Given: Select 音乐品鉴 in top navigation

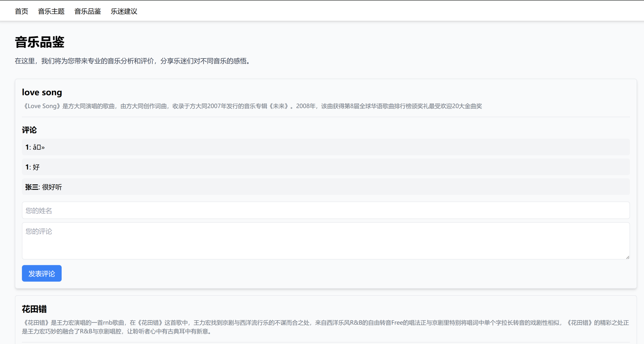Looking at the screenshot, I should coord(88,11).
